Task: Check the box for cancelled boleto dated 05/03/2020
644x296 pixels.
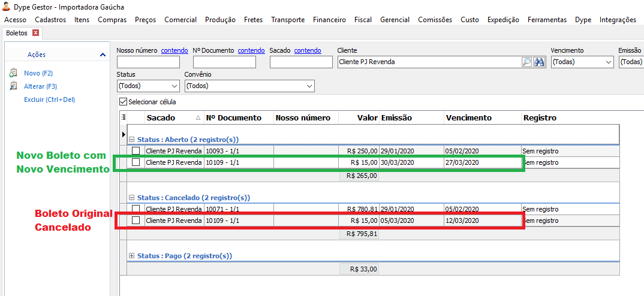Action: pyautogui.click(x=136, y=221)
